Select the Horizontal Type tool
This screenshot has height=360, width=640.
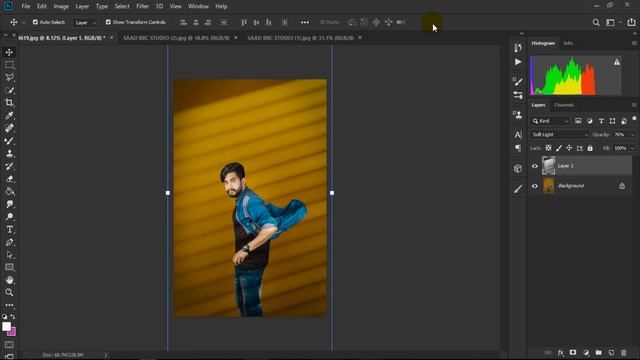pos(9,229)
